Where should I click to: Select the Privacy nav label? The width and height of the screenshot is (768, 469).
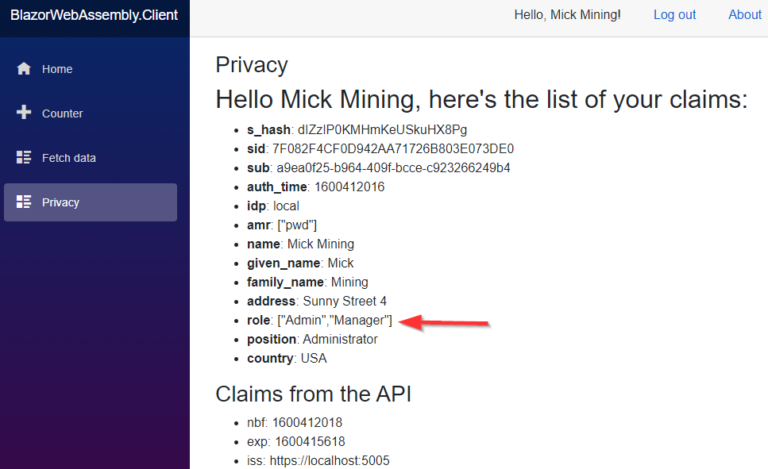pos(60,202)
